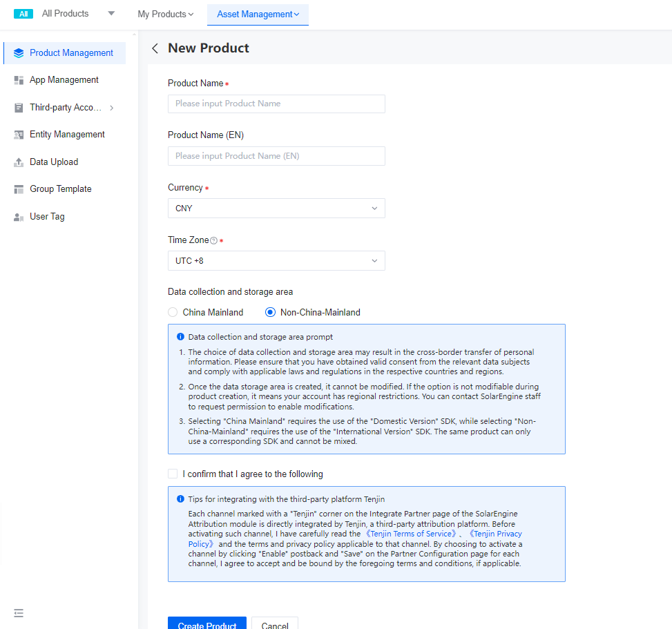Open Data Upload in sidebar
Viewport: 672px width, 629px height.
tap(54, 162)
